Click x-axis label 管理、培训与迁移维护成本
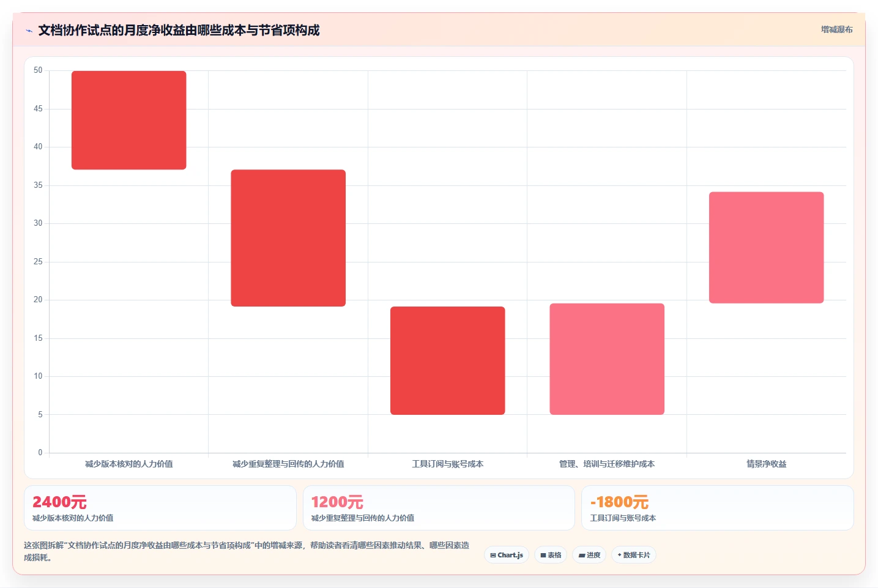 (x=607, y=464)
